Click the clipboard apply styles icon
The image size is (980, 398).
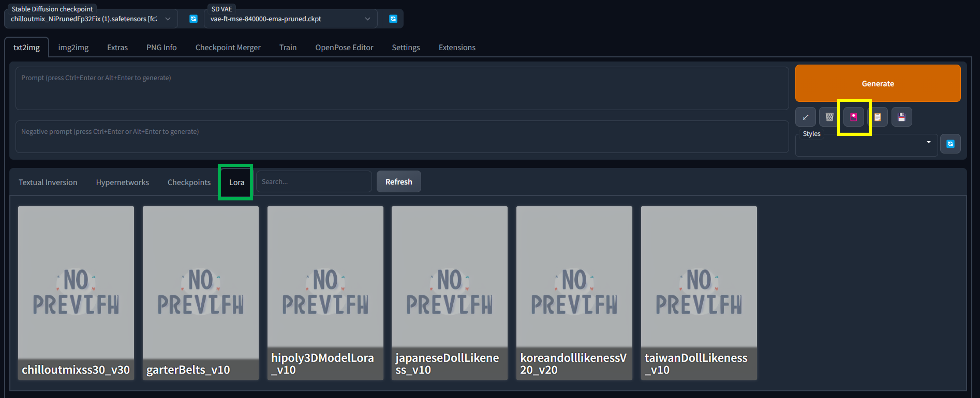(x=878, y=117)
